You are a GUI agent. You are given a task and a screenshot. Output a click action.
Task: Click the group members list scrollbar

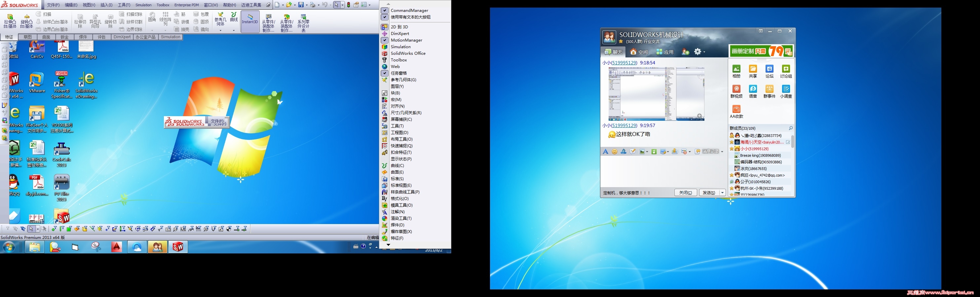coord(793,141)
